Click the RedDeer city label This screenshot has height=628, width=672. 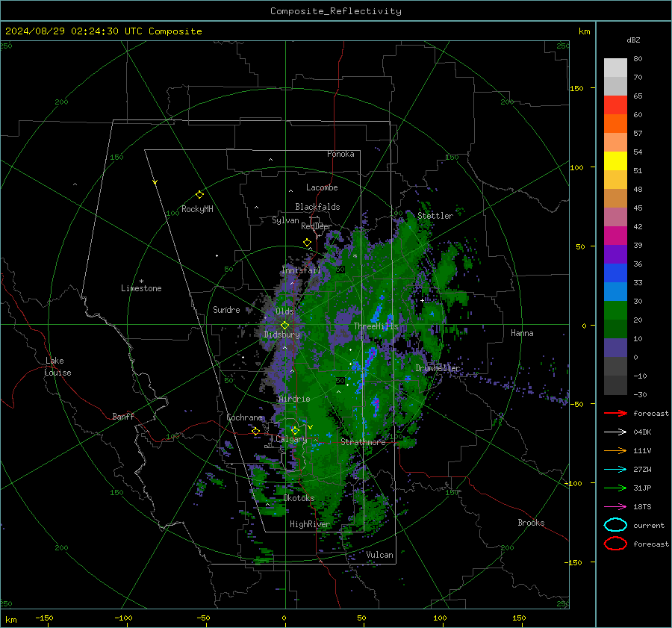point(317,226)
